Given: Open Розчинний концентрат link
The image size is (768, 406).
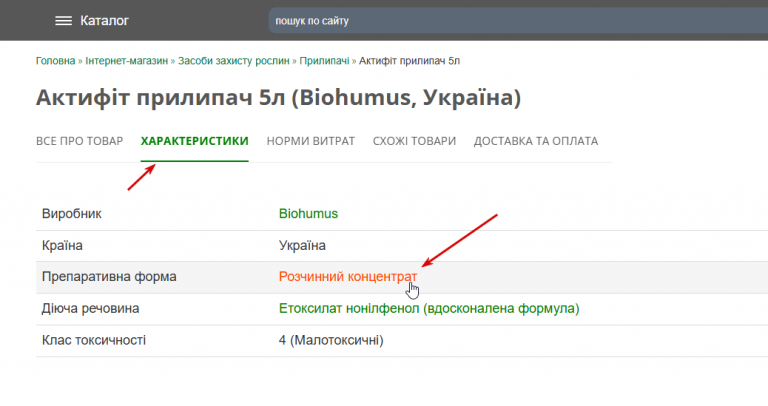Looking at the screenshot, I should [x=348, y=276].
